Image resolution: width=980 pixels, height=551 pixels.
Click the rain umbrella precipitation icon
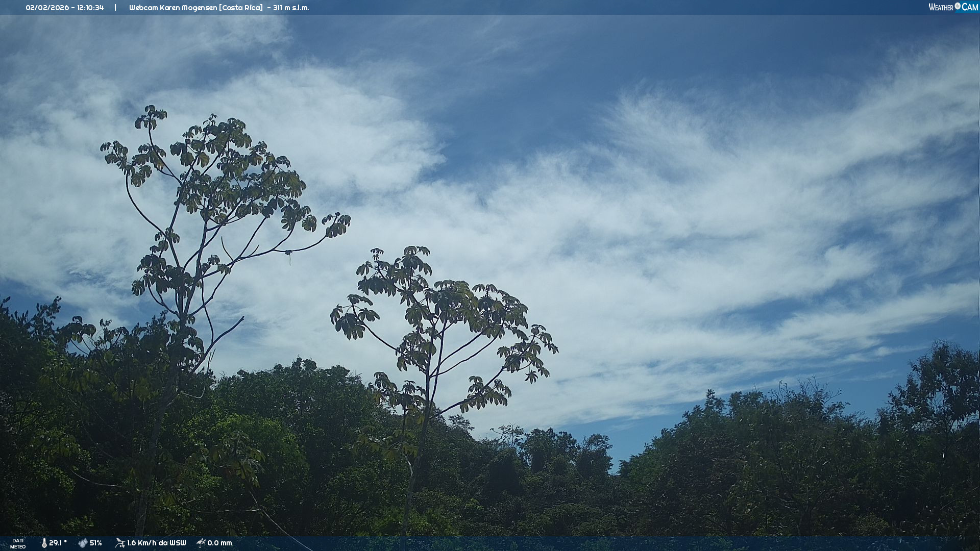click(201, 543)
